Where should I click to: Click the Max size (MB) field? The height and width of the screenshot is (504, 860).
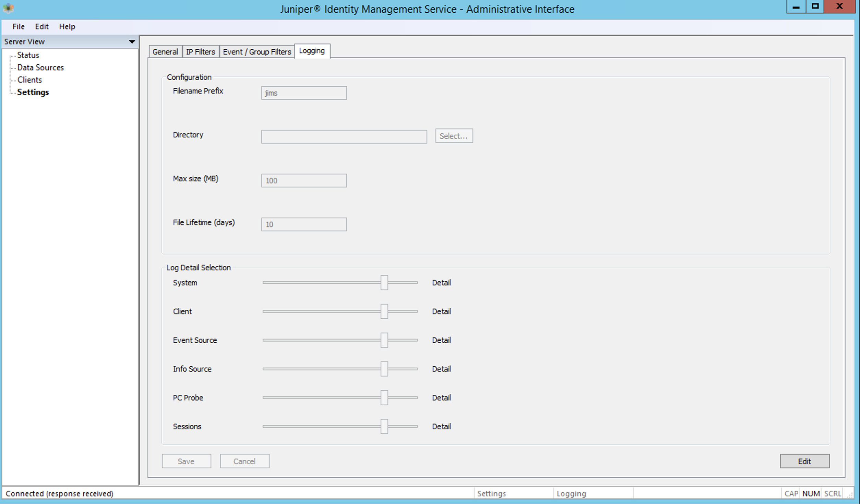[304, 181]
